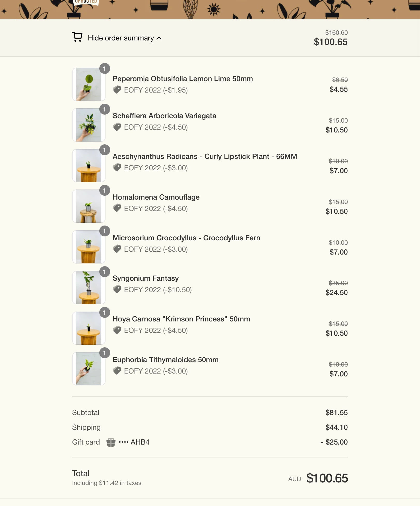
Task: Click the Microsorium Crocodyllus product name
Action: [186, 238]
